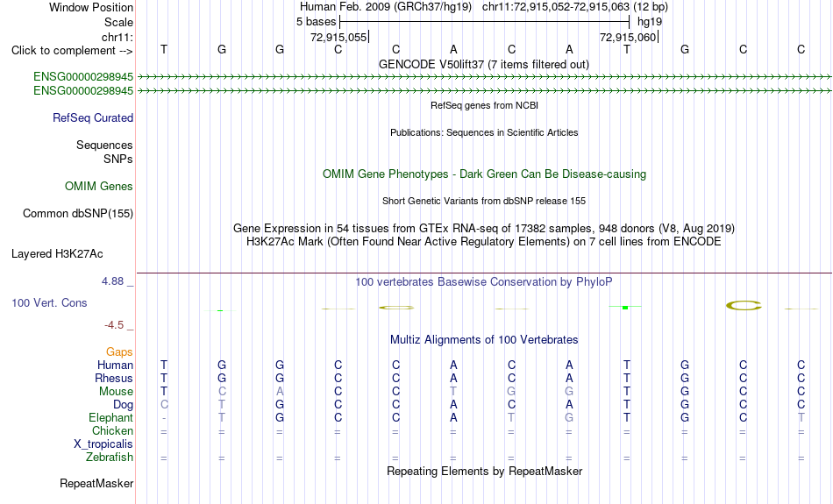
Task: Click 'Repeating Elements by RepeatMasker' title
Action: click(x=485, y=472)
